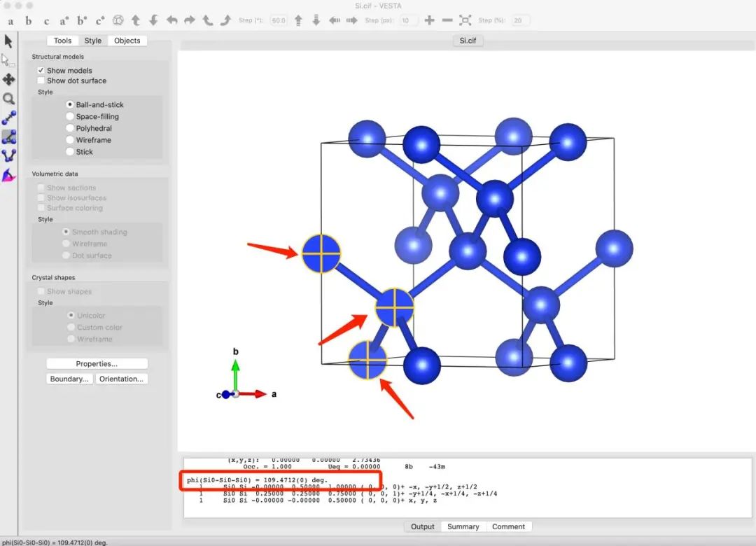Viewport: 756px width, 546px height.
Task: Switch to the Objects tab
Action: pyautogui.click(x=127, y=41)
